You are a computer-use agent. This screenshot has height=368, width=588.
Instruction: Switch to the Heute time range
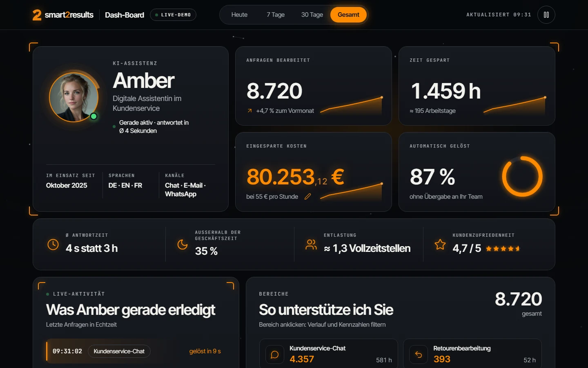pyautogui.click(x=239, y=15)
